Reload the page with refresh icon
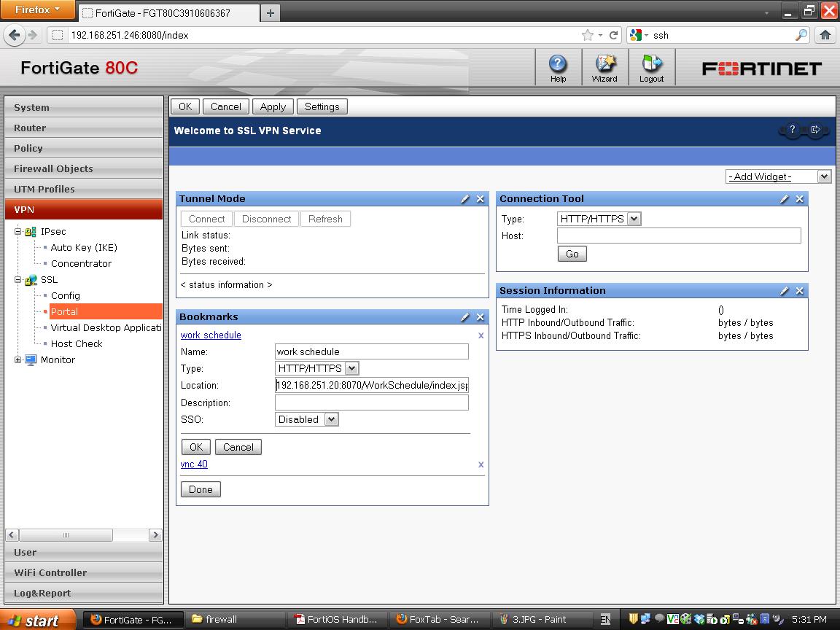Screen dimensions: 840x630 tap(614, 35)
